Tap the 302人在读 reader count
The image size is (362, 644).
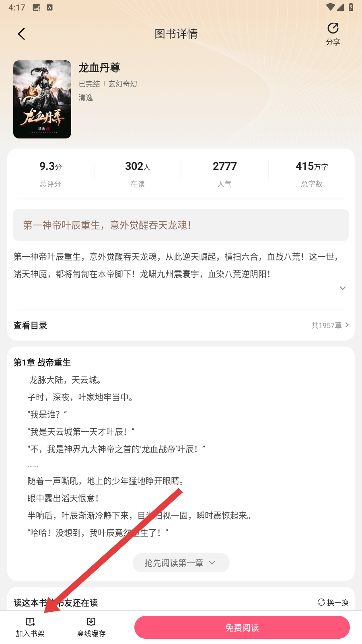point(138,174)
